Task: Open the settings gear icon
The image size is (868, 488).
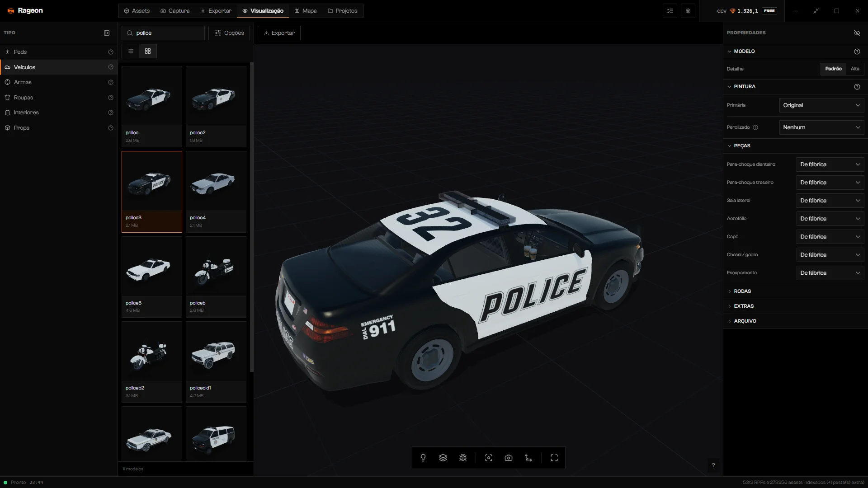Action: 688,11
